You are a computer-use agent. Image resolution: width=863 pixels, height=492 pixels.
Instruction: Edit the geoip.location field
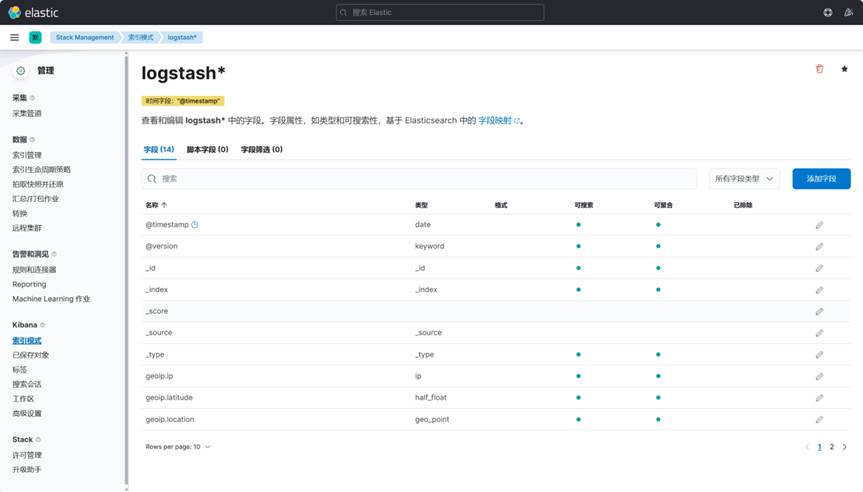pyautogui.click(x=820, y=419)
